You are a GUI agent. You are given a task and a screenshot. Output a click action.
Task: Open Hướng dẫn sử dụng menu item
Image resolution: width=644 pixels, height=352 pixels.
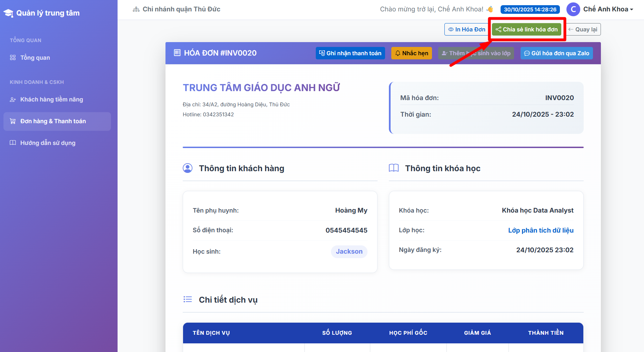[48, 143]
